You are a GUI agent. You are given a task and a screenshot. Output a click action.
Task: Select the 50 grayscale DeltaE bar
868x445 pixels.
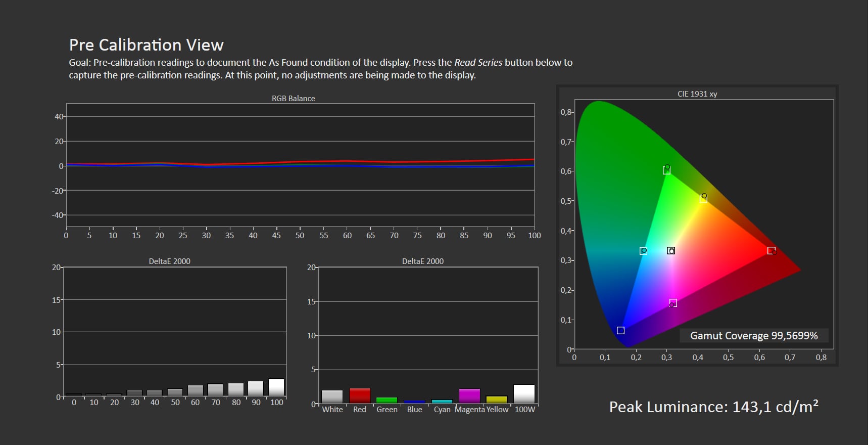click(175, 392)
